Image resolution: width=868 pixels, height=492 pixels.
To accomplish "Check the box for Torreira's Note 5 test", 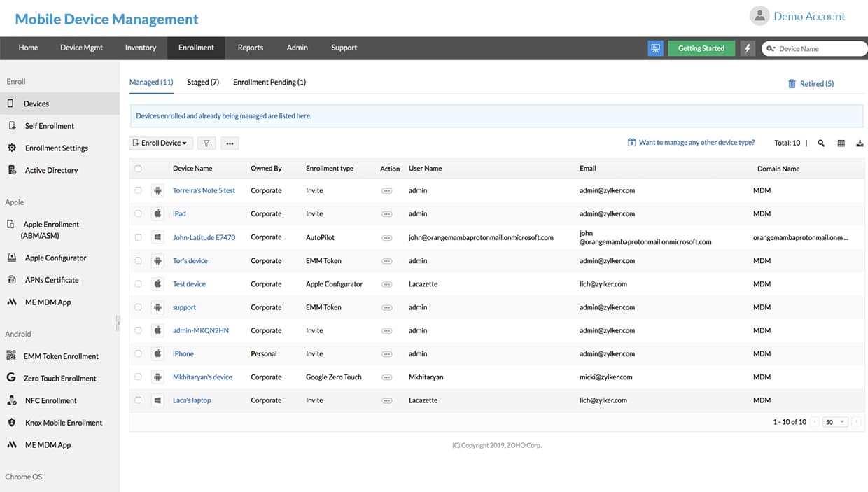I will 138,190.
